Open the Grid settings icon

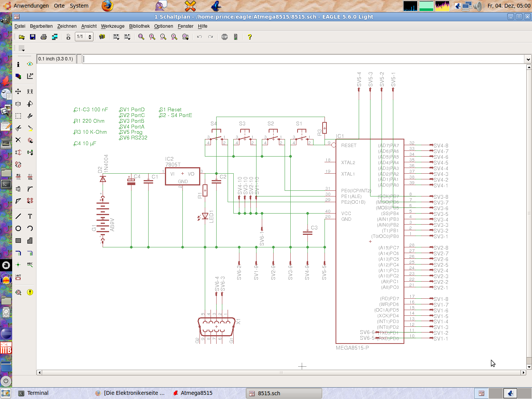[22, 48]
